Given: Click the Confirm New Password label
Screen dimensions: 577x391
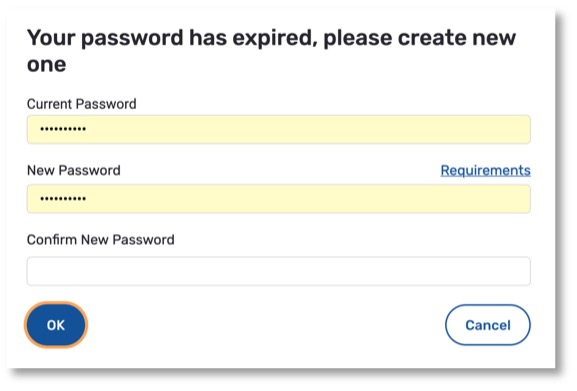Looking at the screenshot, I should 100,240.
